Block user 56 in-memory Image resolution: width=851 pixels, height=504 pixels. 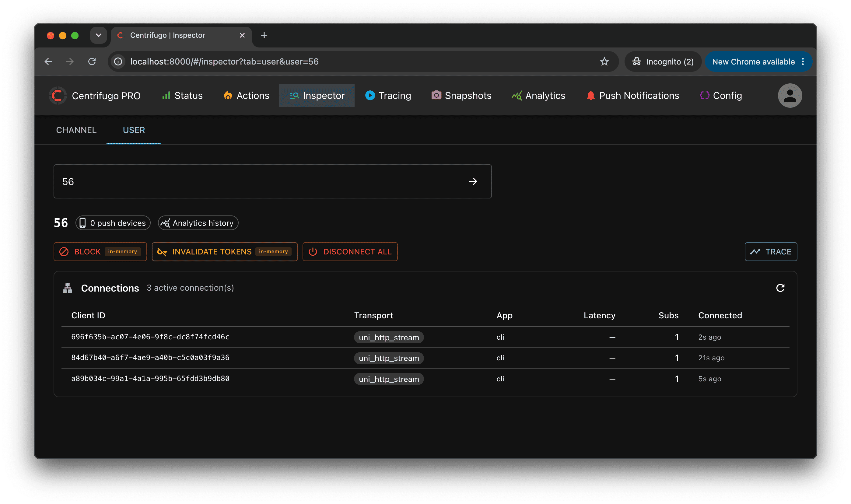(100, 252)
